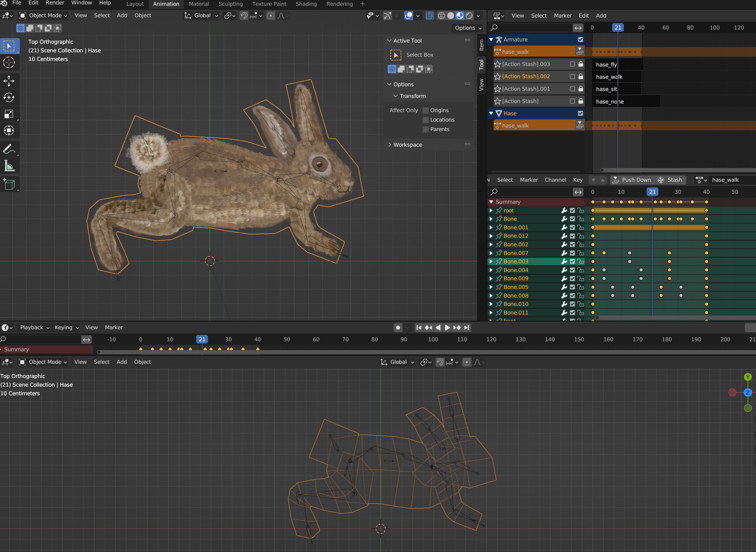
Task: Open the Object Mode dropdown
Action: tap(43, 15)
